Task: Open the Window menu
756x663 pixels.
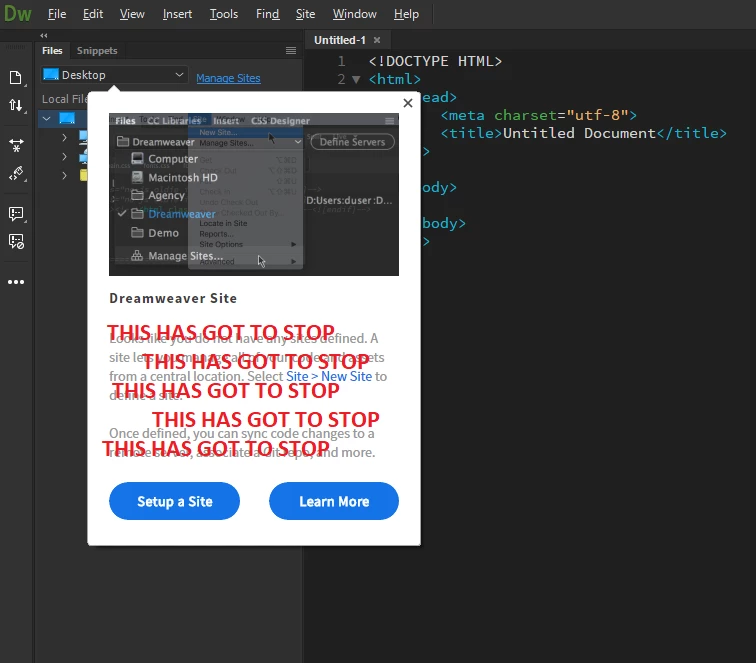Action: click(354, 14)
